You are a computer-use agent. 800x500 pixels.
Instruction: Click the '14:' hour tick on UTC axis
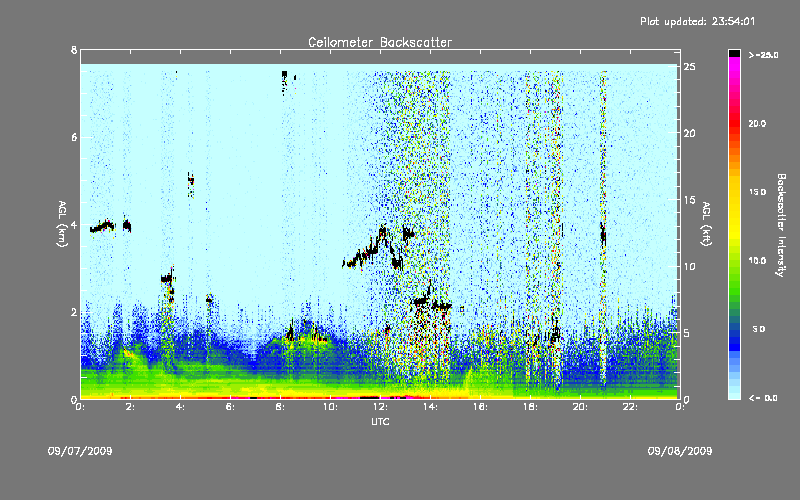[x=430, y=407]
